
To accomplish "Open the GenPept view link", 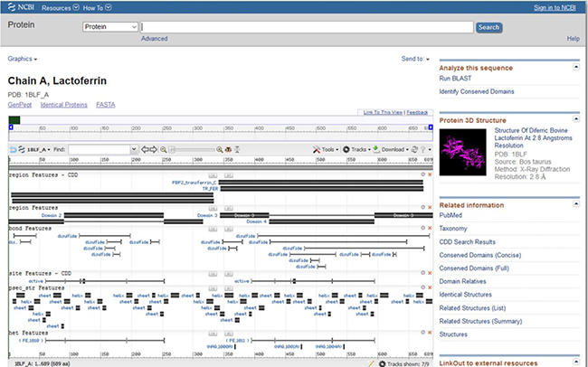I will click(x=20, y=105).
